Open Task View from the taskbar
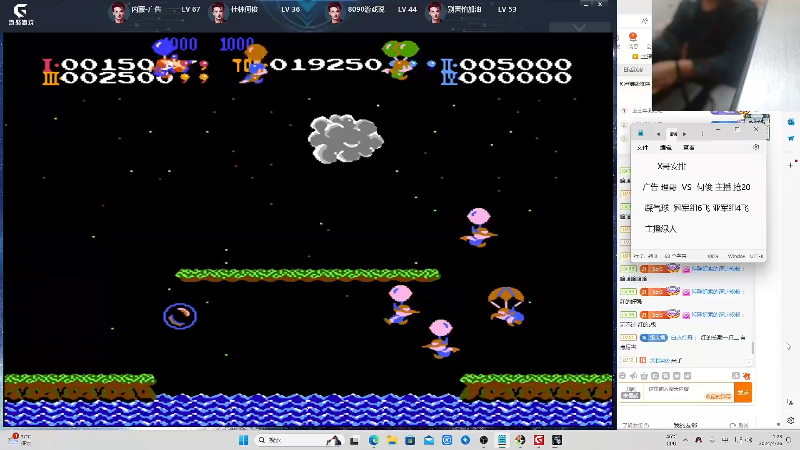 coord(354,440)
